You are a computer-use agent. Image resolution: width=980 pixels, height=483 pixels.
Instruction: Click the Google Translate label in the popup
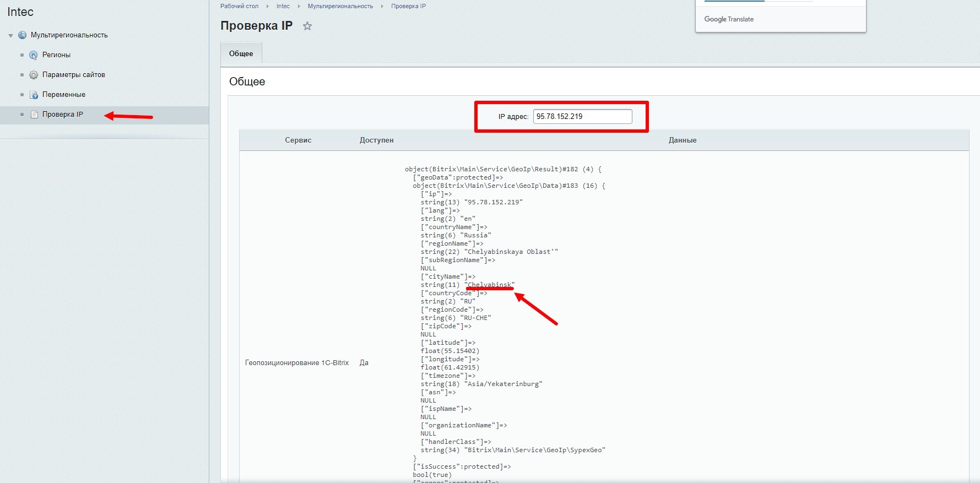click(x=728, y=19)
